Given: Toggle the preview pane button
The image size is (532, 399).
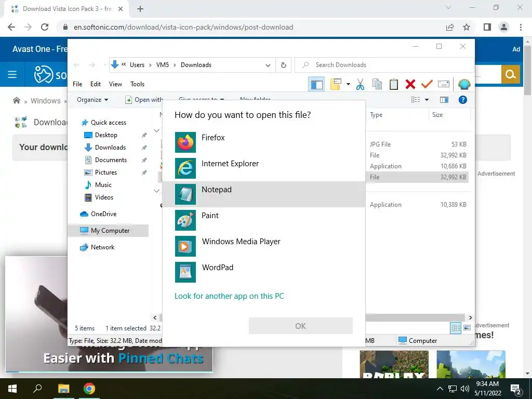Looking at the screenshot, I should [x=444, y=100].
